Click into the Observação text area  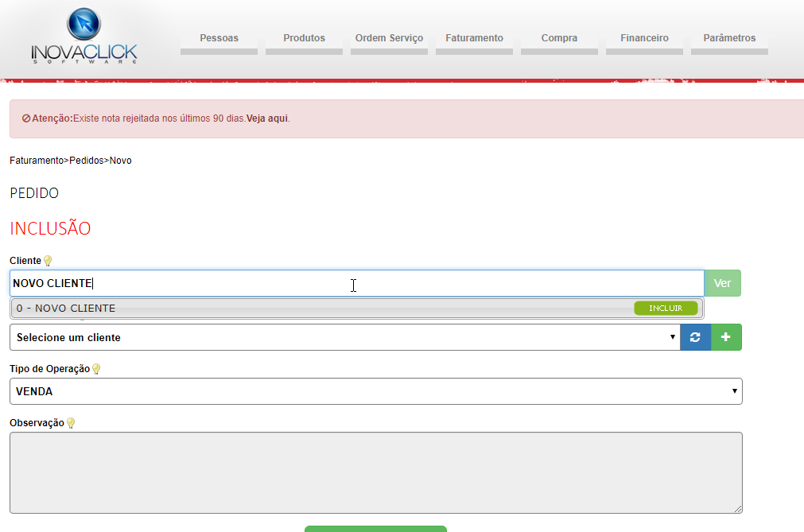click(375, 472)
